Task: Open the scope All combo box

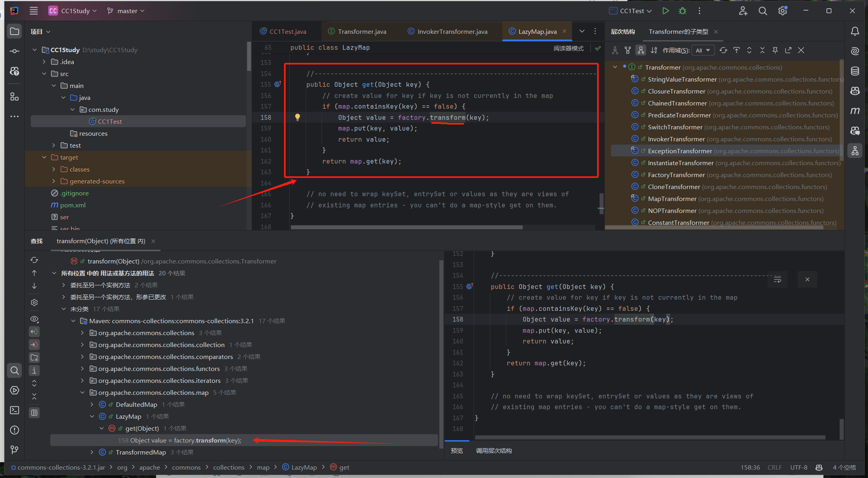Action: (x=703, y=50)
